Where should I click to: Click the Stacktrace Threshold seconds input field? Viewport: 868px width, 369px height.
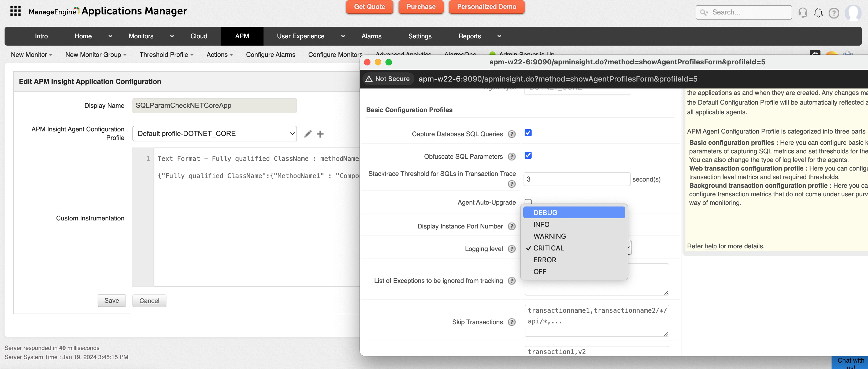coord(577,179)
